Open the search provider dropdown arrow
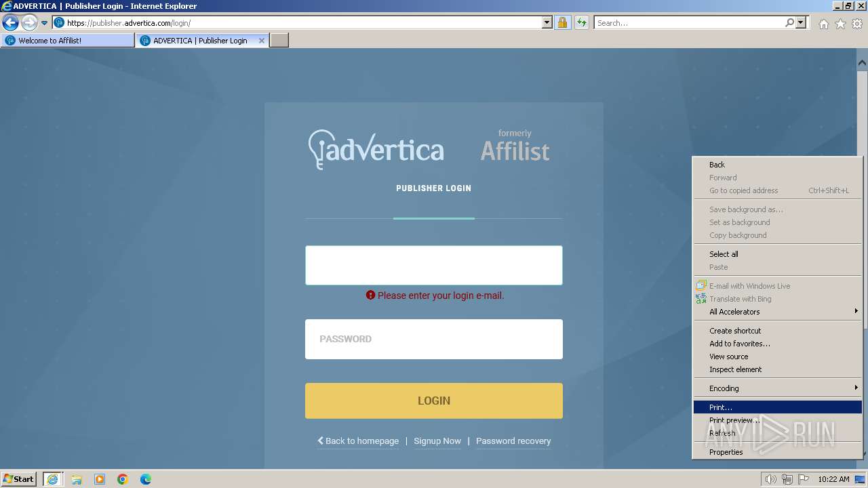Image resolution: width=868 pixels, height=488 pixels. (801, 23)
